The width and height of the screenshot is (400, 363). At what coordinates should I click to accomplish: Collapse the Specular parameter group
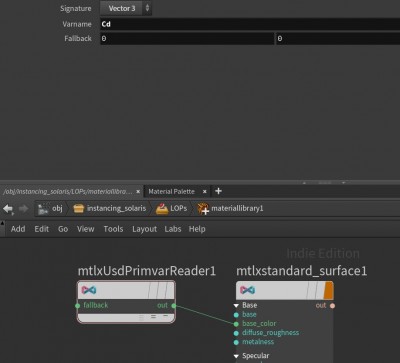(236, 356)
